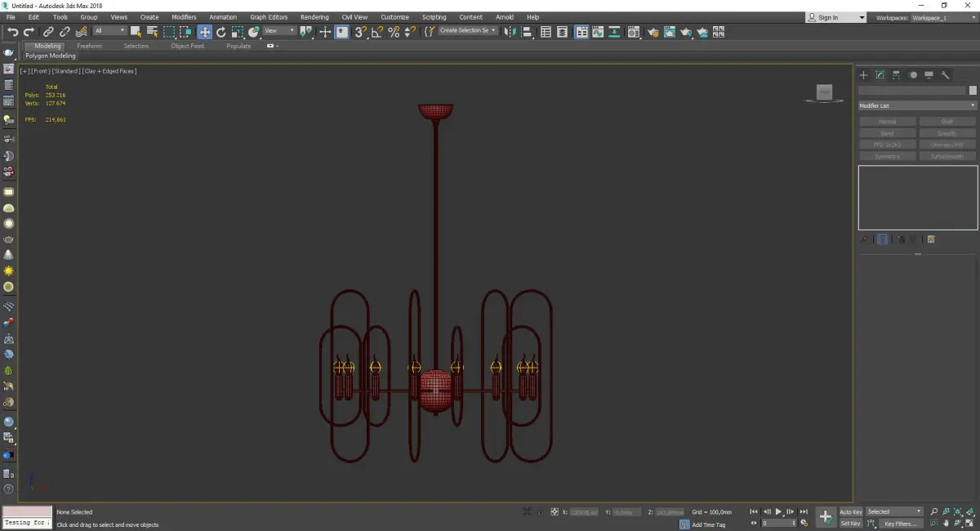This screenshot has height=531, width=980.
Task: Switch to the Populate ribbon tab
Action: pyautogui.click(x=238, y=46)
